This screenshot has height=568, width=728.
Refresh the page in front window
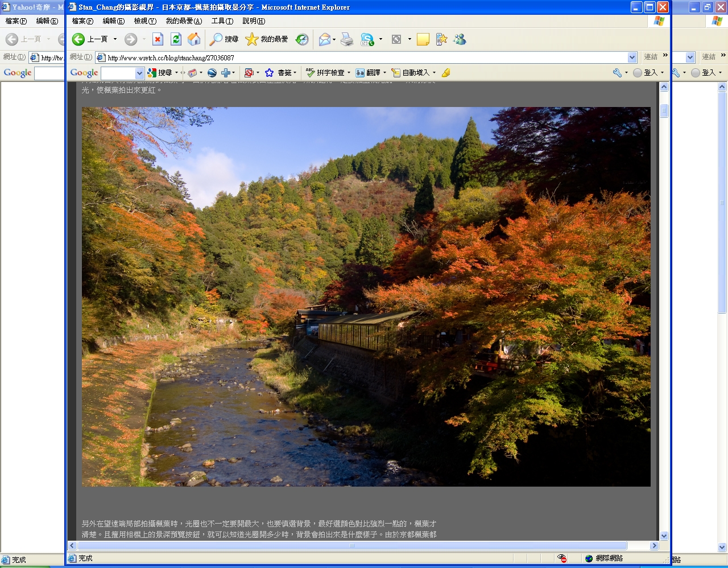pyautogui.click(x=176, y=39)
